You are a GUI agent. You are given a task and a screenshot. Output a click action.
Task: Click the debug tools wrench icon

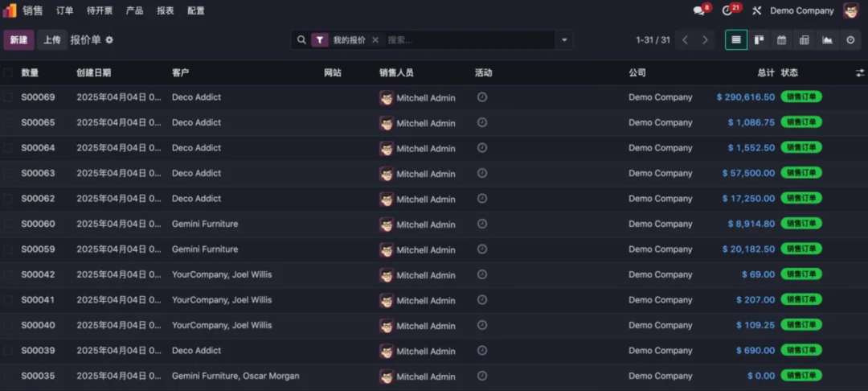click(756, 10)
